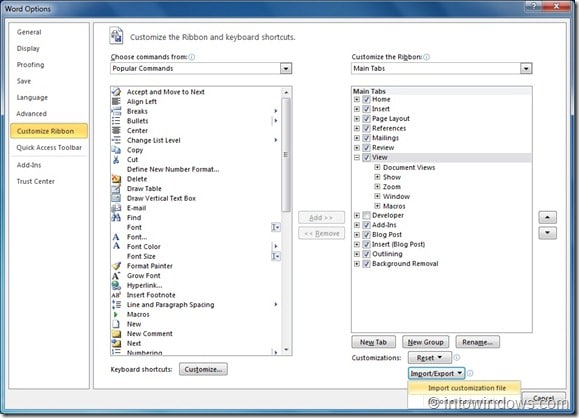The image size is (579, 418).
Task: Select the Bullets command icon
Action: pyautogui.click(x=116, y=121)
